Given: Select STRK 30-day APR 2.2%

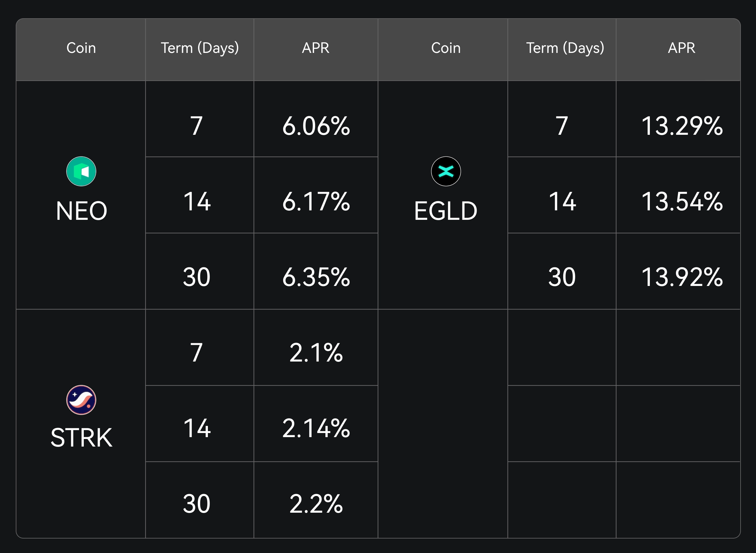Looking at the screenshot, I should click(316, 504).
